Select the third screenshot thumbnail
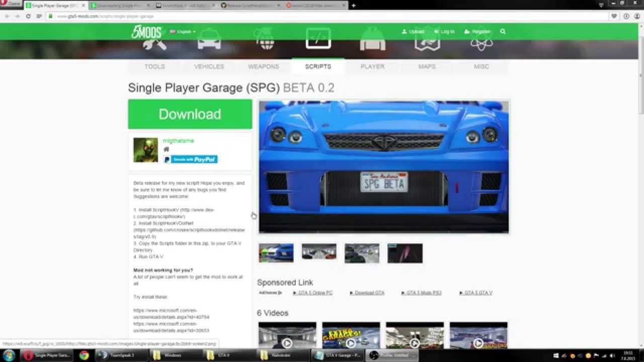This screenshot has height=362, width=644. (362, 253)
